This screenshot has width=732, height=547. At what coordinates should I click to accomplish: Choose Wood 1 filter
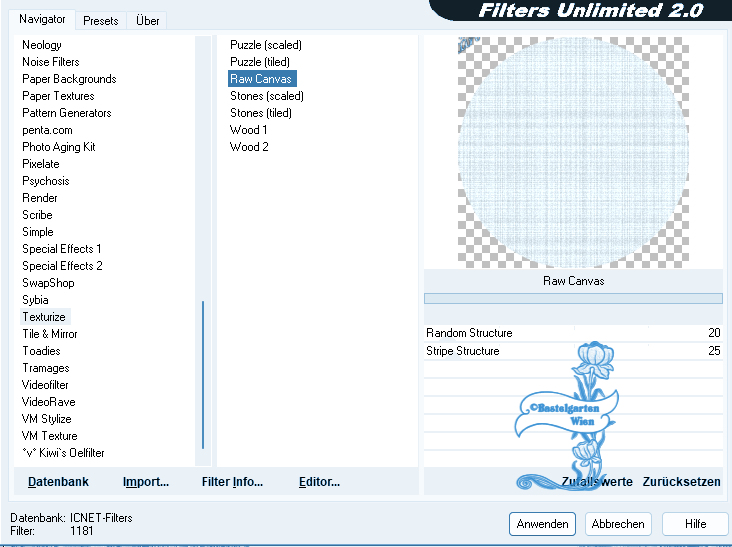coord(248,130)
